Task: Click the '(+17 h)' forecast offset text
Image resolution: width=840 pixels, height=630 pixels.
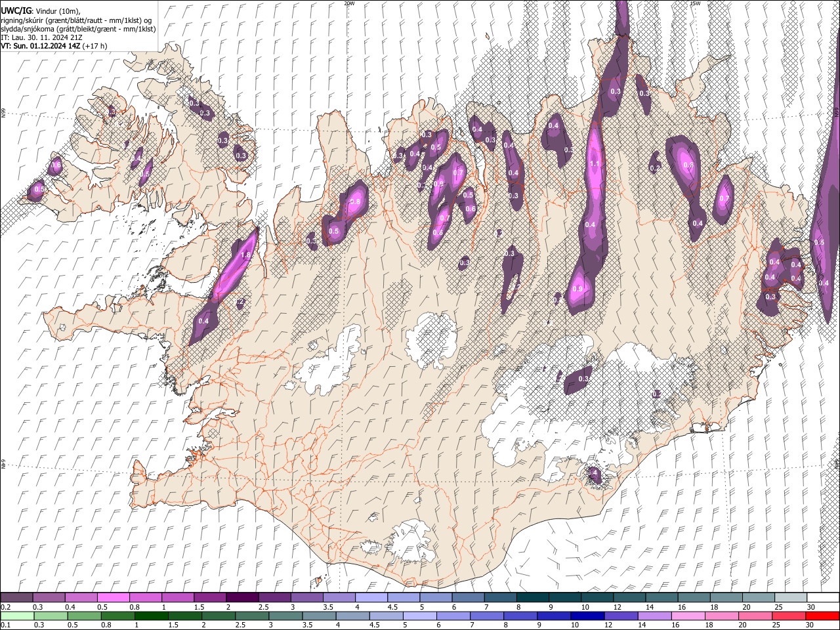Action: 94,46
